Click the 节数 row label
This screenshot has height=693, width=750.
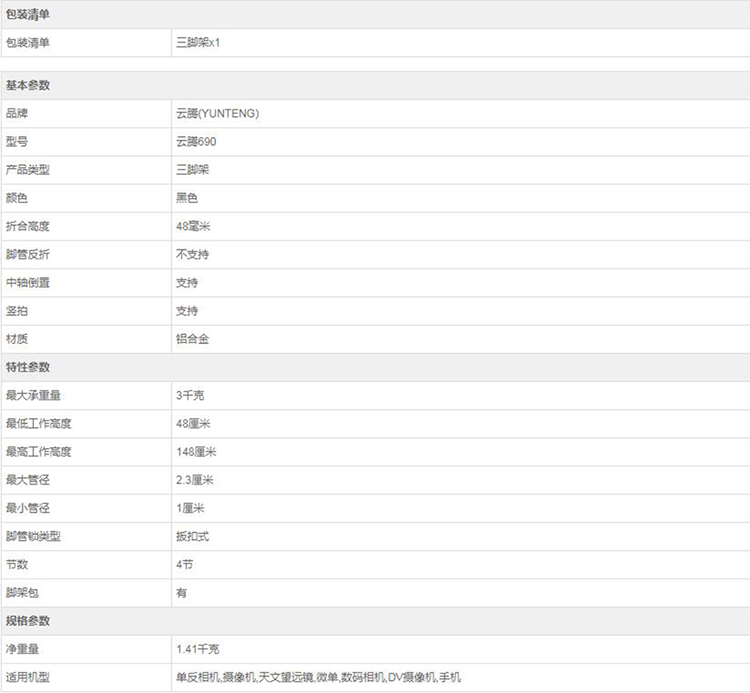(17, 565)
